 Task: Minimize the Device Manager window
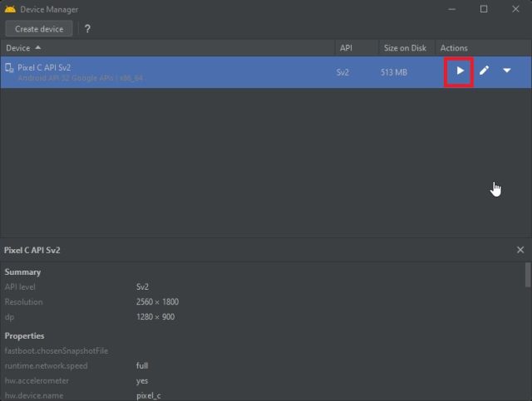point(452,9)
